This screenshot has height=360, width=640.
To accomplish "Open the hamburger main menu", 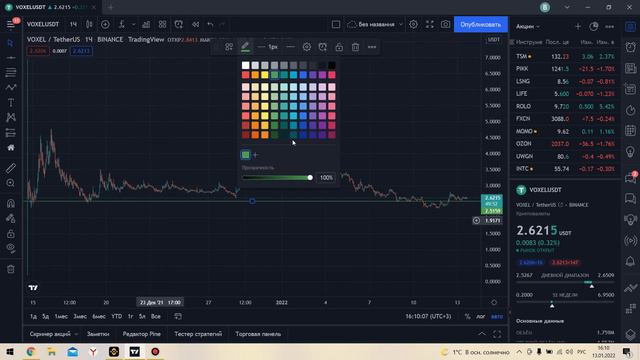I will click(x=11, y=24).
